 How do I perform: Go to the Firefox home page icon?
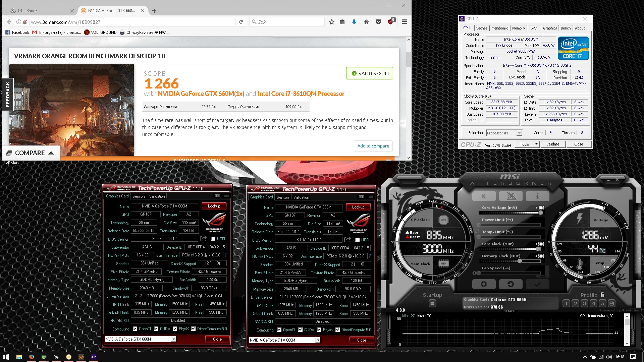pos(366,22)
